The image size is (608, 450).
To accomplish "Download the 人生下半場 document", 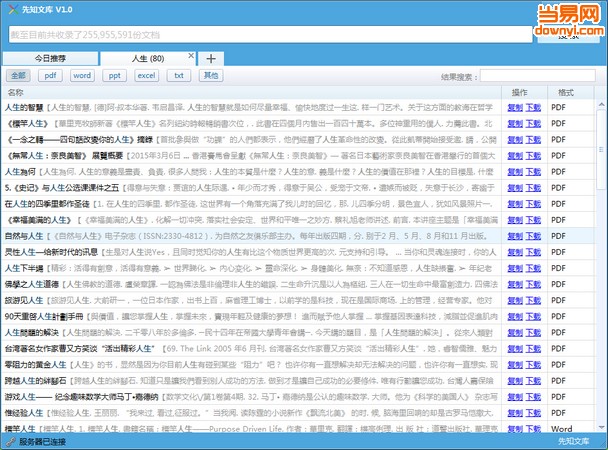I will tap(533, 268).
